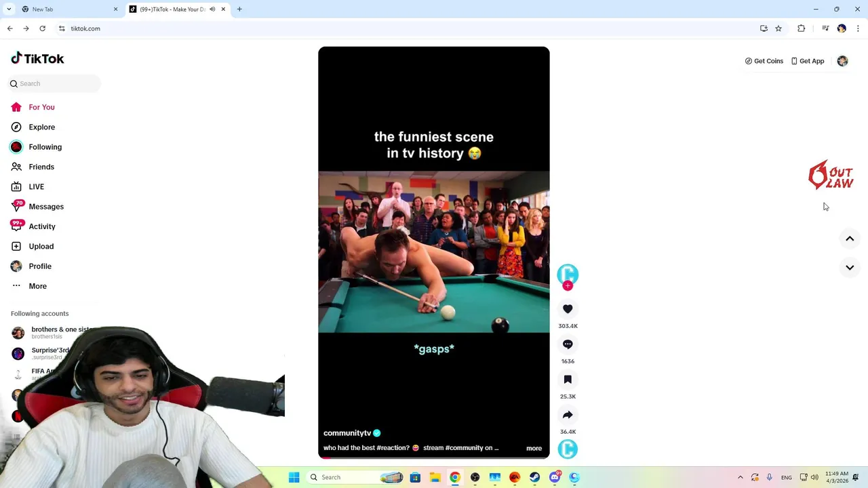Open the account avatar menu on TikTok

(x=842, y=61)
